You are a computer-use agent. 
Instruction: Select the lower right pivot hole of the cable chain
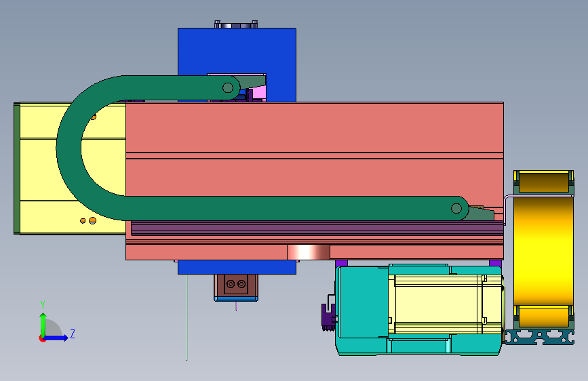click(456, 209)
